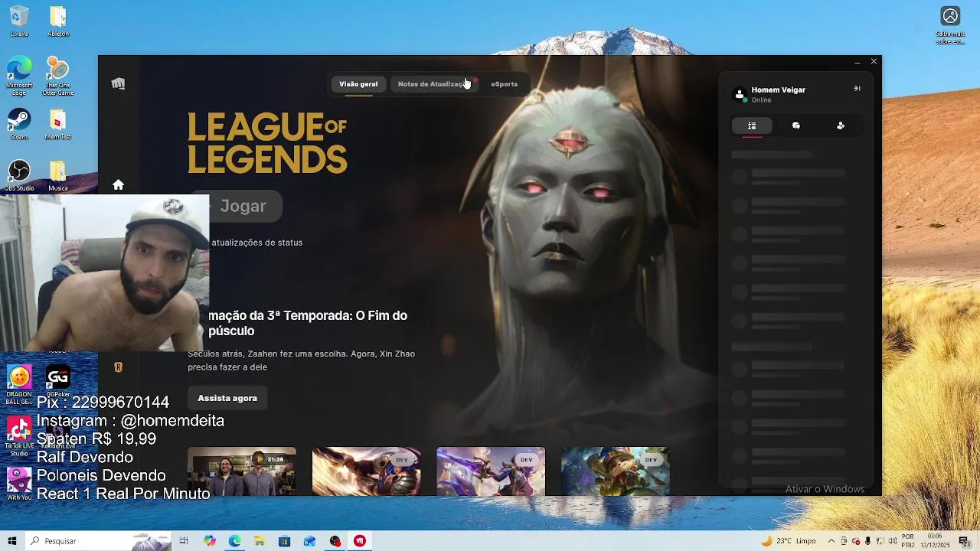Open the Teemo DEV news card
Image resolution: width=980 pixels, height=551 pixels.
tap(616, 471)
